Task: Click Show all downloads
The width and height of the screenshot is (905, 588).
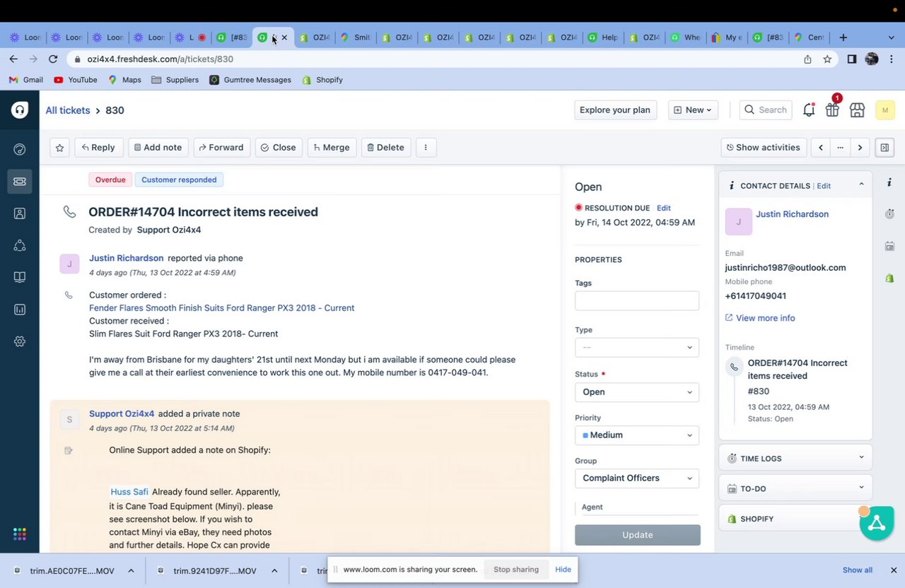Action: 857,570
